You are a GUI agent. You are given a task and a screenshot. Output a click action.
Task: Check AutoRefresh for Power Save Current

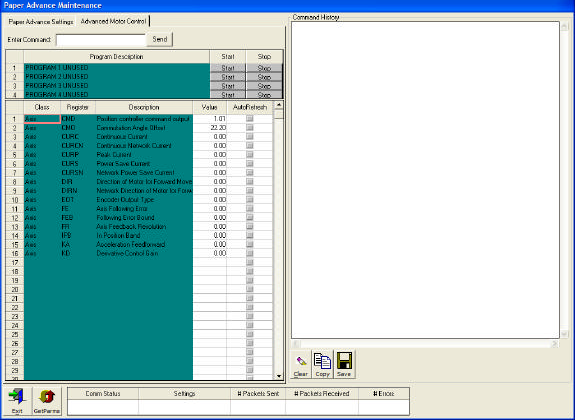[x=250, y=163]
